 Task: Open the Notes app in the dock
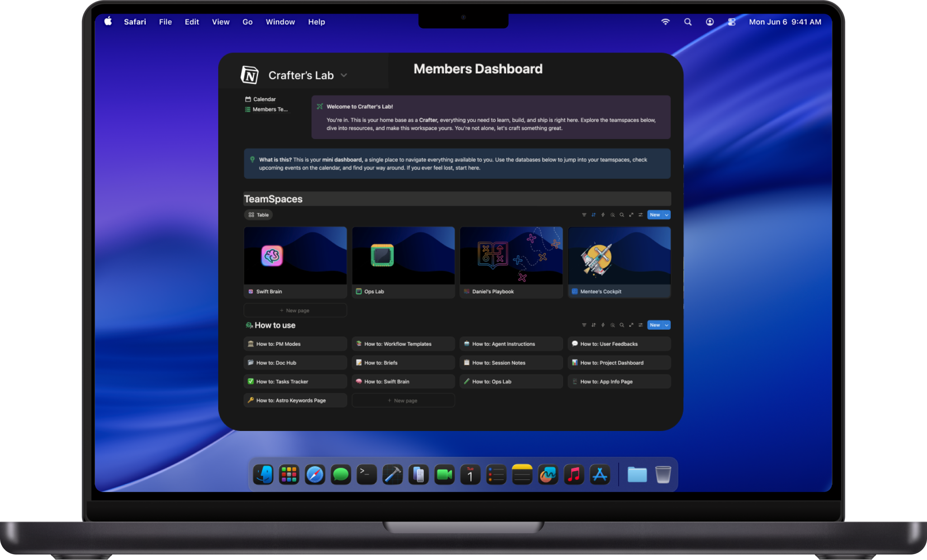point(522,474)
